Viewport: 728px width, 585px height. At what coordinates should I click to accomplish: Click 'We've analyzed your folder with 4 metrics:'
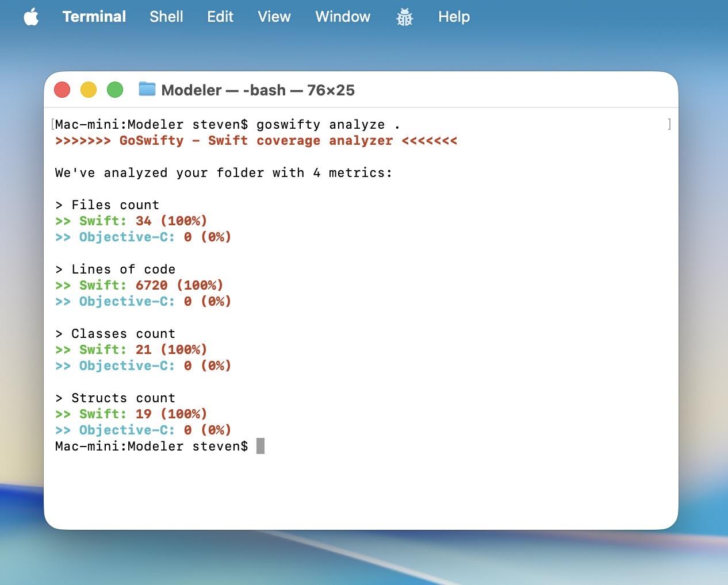pos(223,173)
